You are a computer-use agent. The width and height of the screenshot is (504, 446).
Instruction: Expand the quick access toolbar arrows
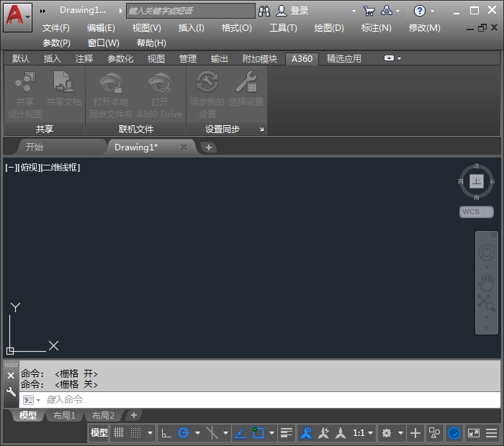42,11
